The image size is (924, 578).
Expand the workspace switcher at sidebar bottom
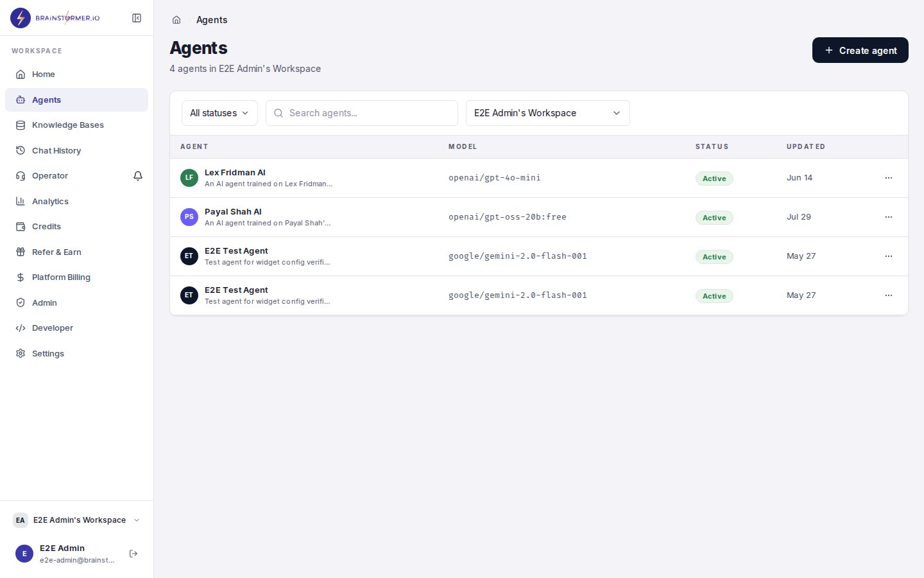(x=77, y=520)
